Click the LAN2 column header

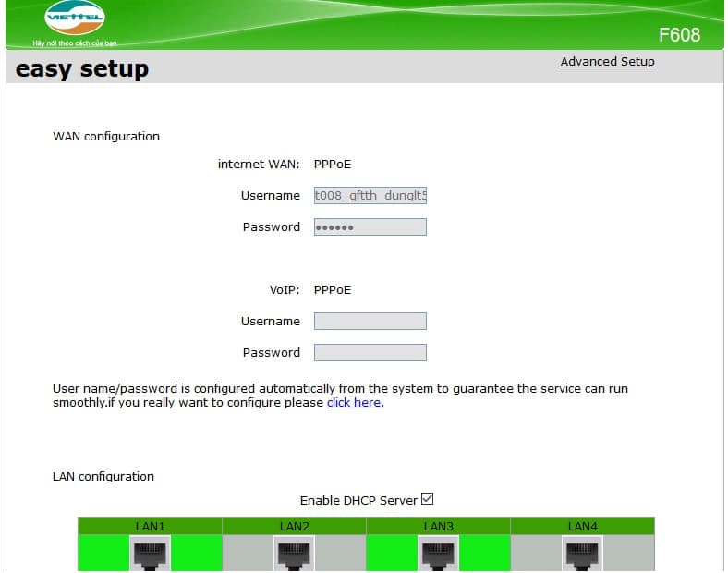click(294, 526)
